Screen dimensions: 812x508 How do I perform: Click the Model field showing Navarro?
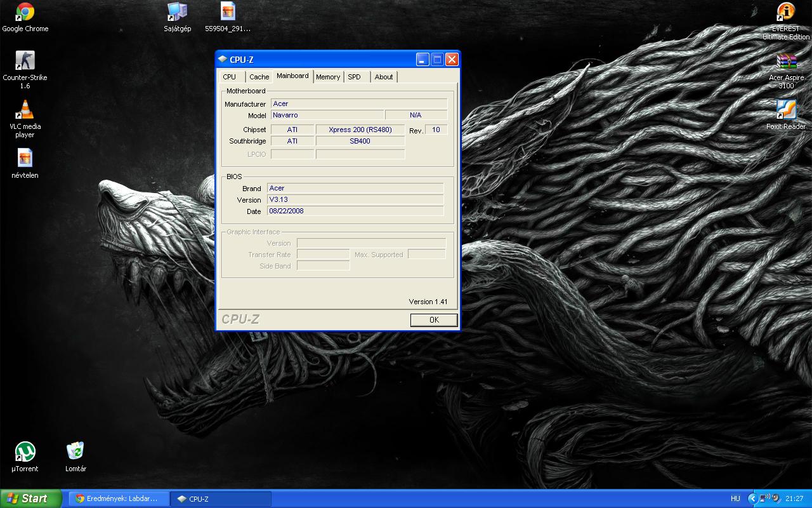point(327,115)
